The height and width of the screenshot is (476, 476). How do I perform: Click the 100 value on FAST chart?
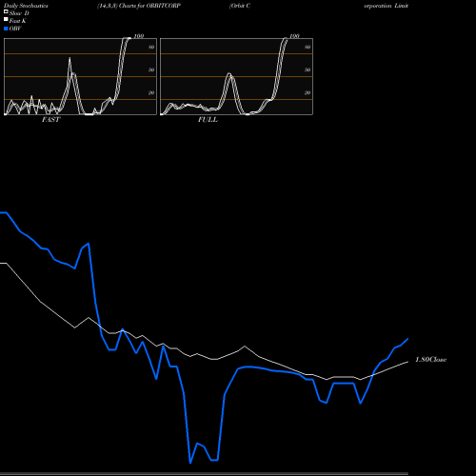tap(139, 36)
